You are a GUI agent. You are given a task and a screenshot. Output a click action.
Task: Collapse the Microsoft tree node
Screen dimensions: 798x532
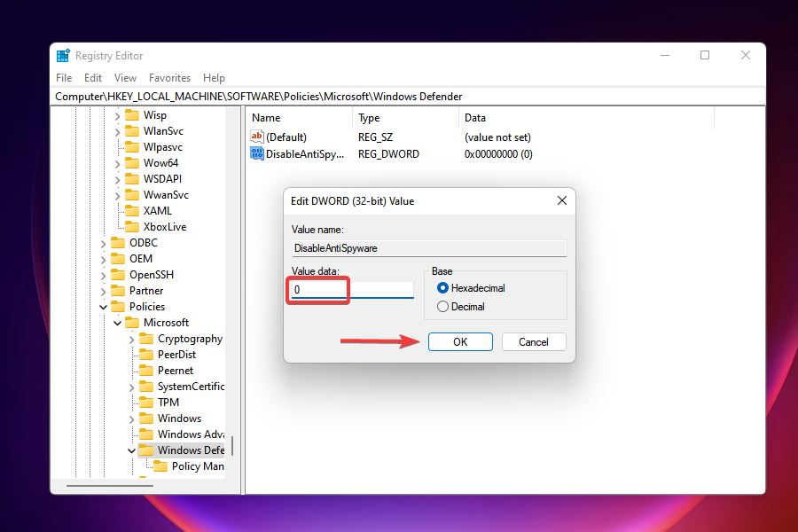pyautogui.click(x=117, y=322)
